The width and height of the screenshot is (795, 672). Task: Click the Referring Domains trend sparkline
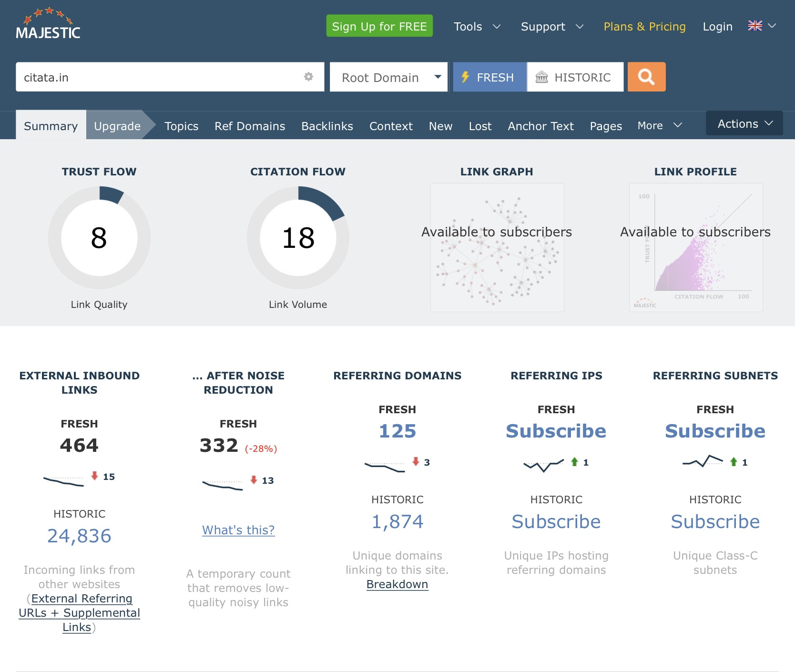pos(385,467)
